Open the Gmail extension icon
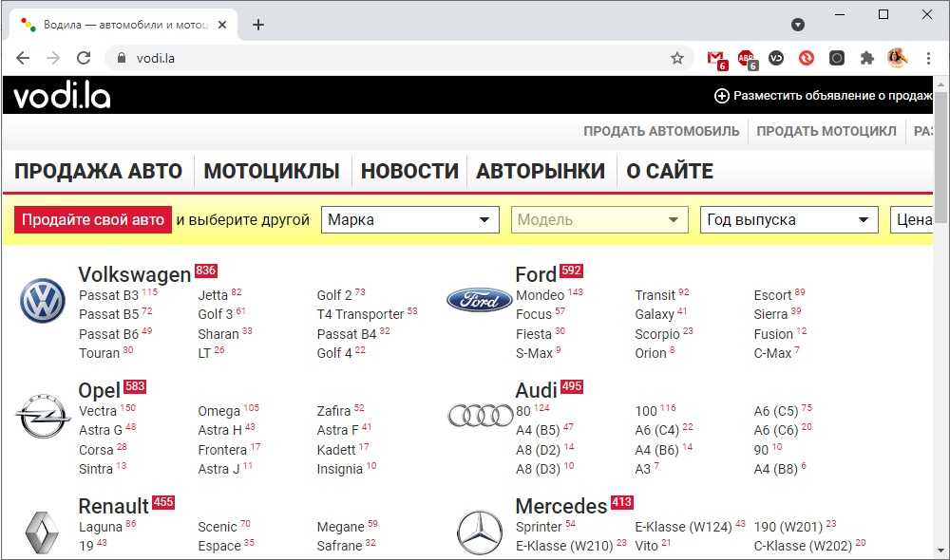950x560 pixels. click(x=716, y=58)
